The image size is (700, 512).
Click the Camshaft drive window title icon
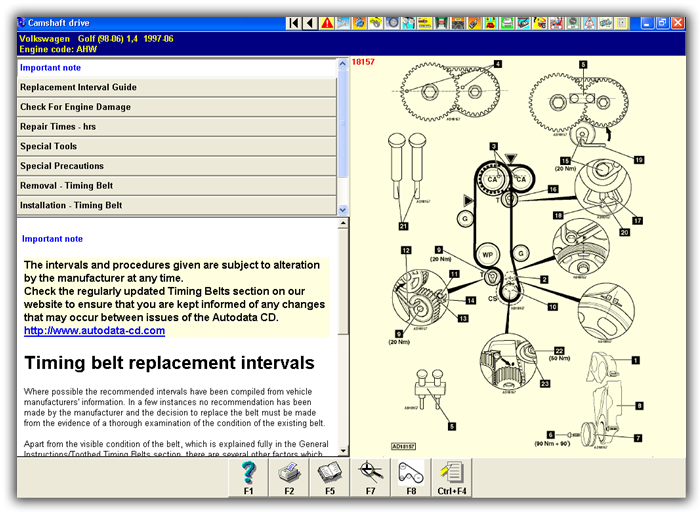tap(21, 23)
